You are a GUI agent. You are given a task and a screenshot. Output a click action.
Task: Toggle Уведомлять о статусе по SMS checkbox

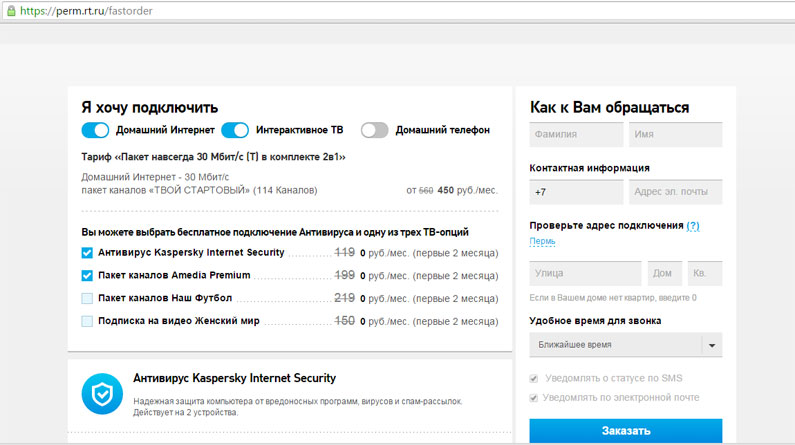tap(535, 379)
